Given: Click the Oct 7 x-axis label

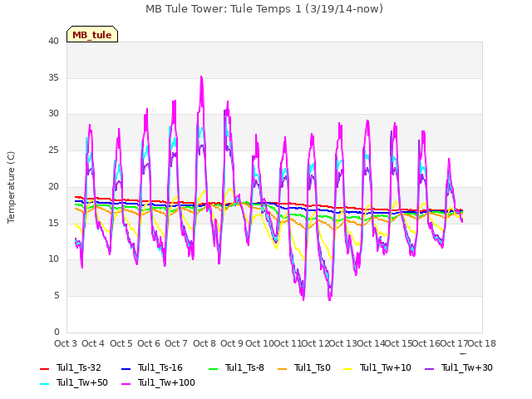Looking at the screenshot, I should coord(176,343).
